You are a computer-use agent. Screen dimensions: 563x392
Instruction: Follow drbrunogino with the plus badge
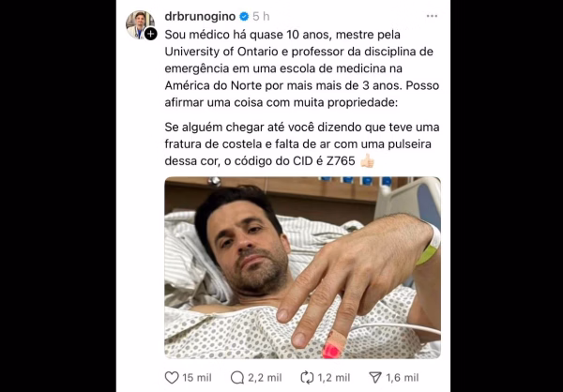[150, 34]
